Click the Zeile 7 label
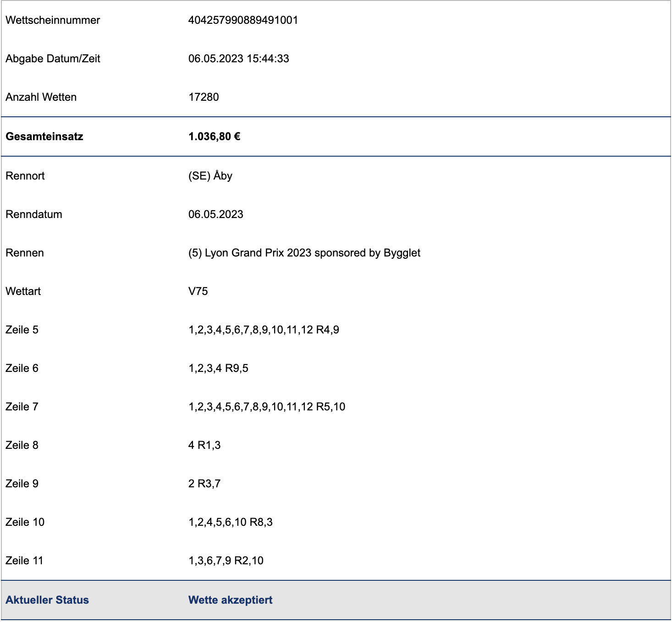Screen dimensions: 672x622 pyautogui.click(x=22, y=407)
